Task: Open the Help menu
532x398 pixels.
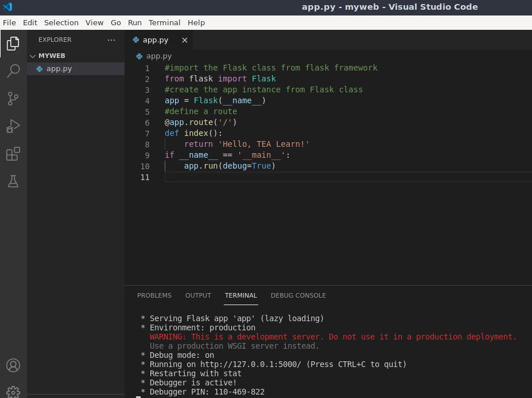Action: point(196,23)
